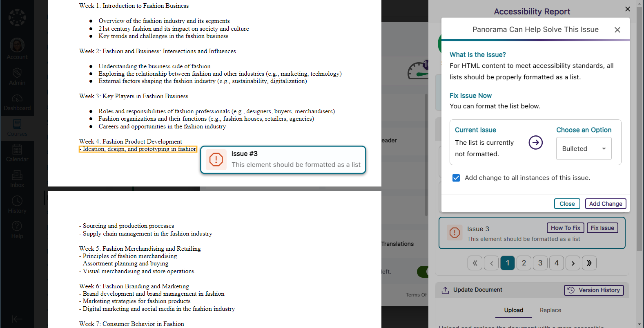644x328 pixels.
Task: Select the Upload tab
Action: [513, 310]
